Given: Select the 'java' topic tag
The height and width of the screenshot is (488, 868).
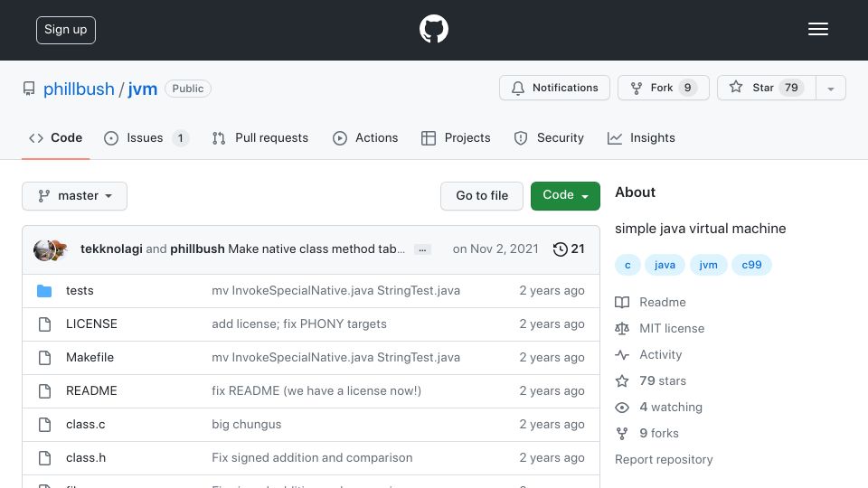Looking at the screenshot, I should coord(665,265).
